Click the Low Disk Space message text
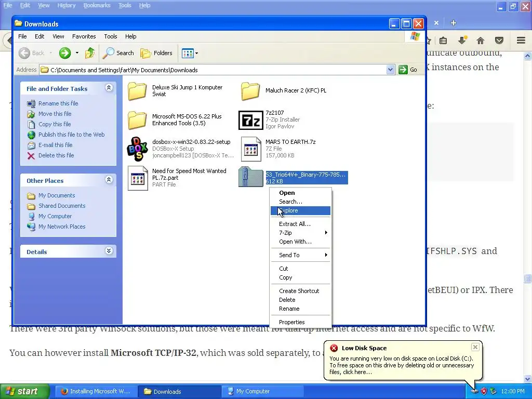This screenshot has height=399, width=532. tap(402, 365)
